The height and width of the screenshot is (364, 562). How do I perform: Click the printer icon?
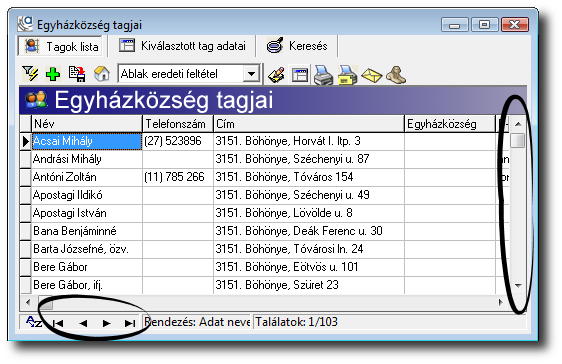[323, 75]
